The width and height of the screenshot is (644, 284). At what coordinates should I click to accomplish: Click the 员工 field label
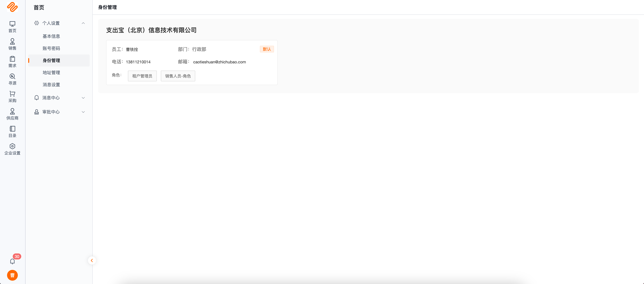tap(118, 49)
